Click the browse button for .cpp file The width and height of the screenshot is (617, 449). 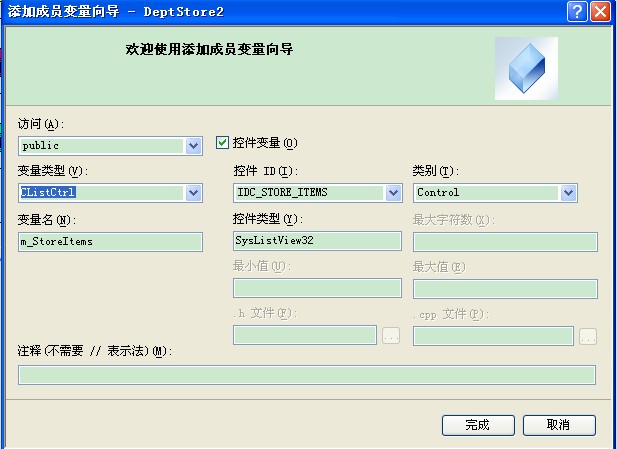(588, 336)
